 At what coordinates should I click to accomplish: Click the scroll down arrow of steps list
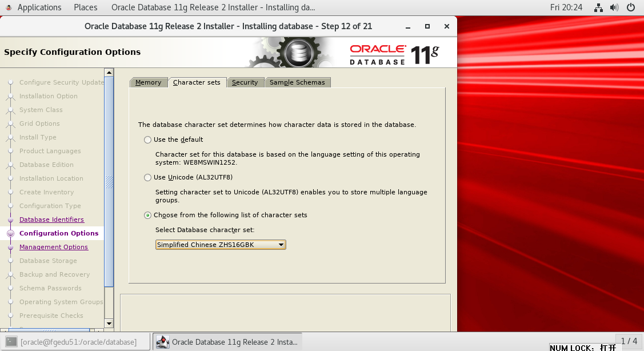pos(109,324)
